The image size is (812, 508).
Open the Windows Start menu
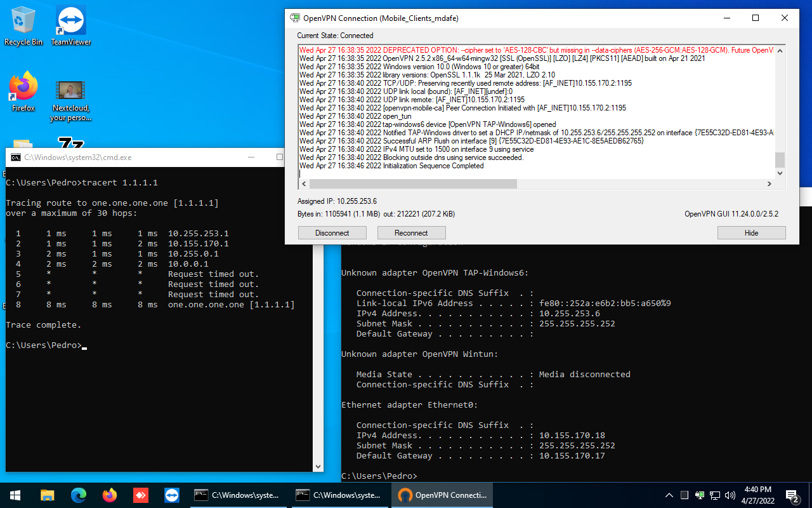tap(14, 495)
